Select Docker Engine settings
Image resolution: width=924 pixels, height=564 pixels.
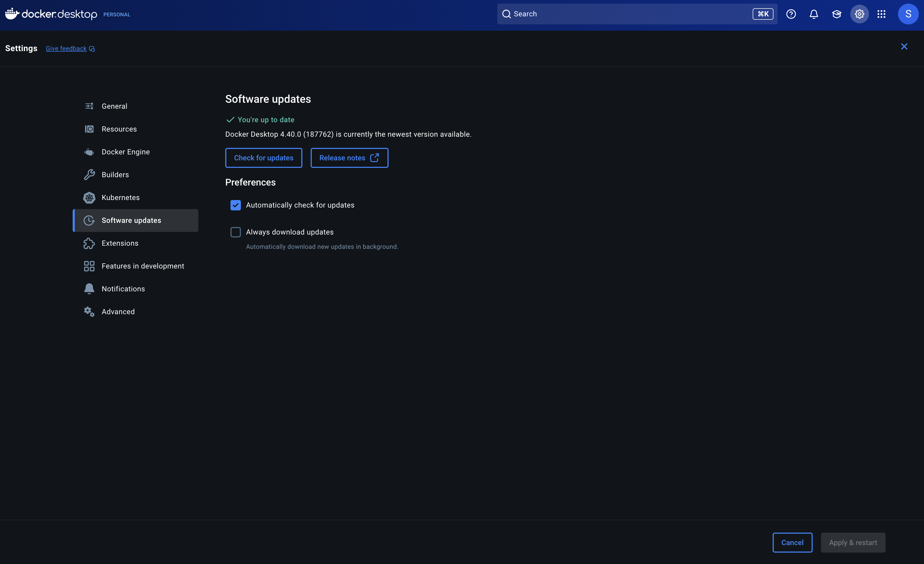(136, 152)
